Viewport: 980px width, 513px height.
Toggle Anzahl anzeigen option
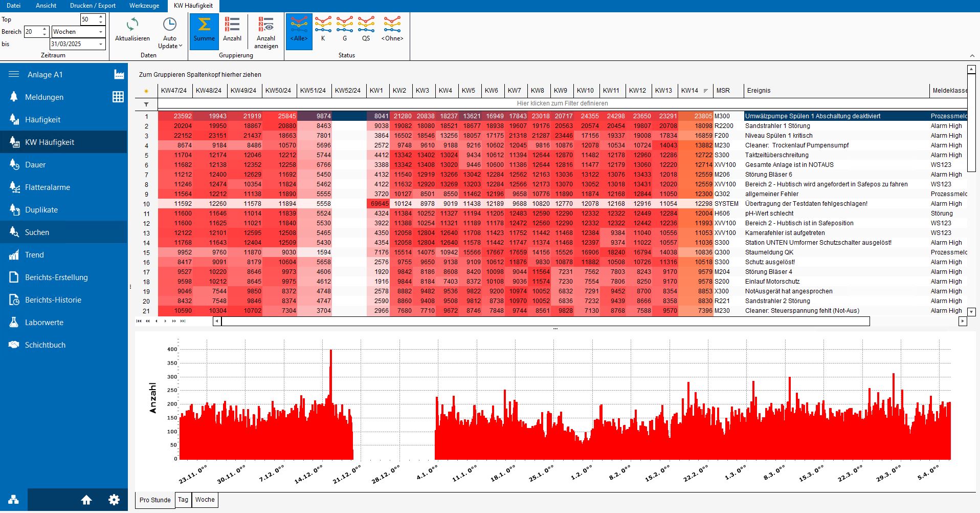pos(266,32)
